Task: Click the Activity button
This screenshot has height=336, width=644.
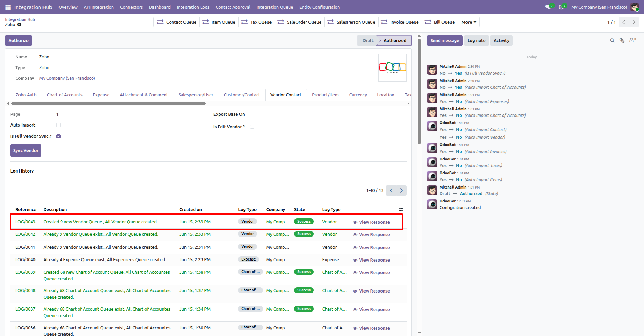Action: [x=501, y=41]
